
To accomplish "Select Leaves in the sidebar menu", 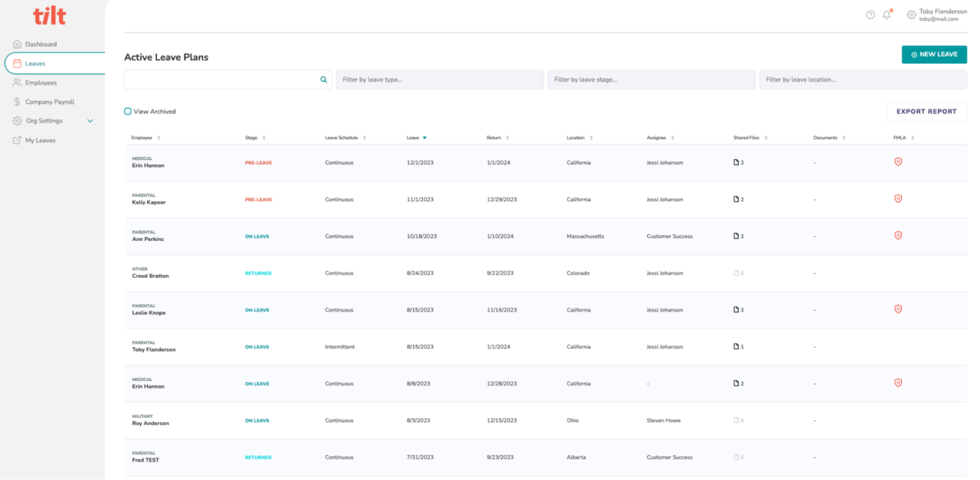I will (x=35, y=63).
